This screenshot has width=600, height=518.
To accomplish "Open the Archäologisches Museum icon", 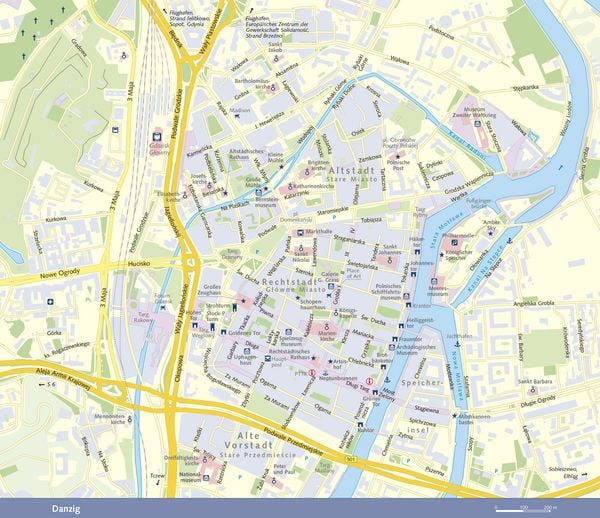I will pos(391,347).
